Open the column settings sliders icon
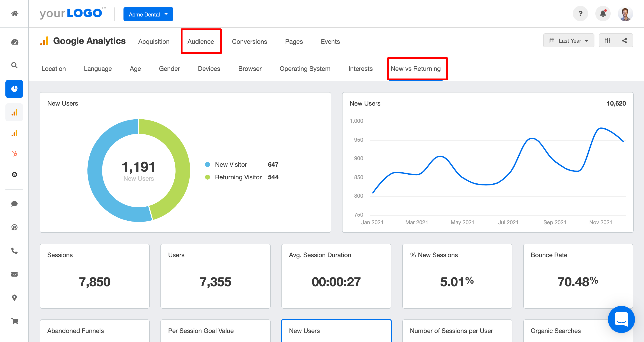Viewport: 644px width, 342px height. click(x=607, y=41)
